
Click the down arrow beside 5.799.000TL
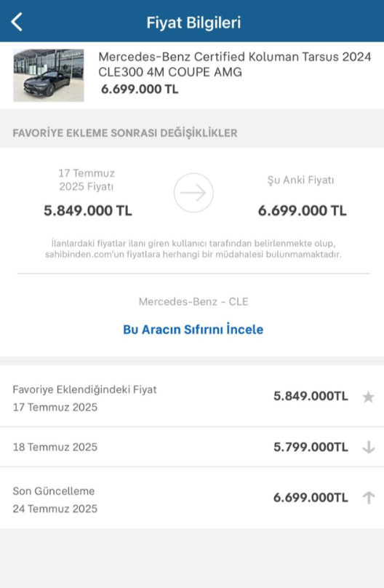click(369, 447)
